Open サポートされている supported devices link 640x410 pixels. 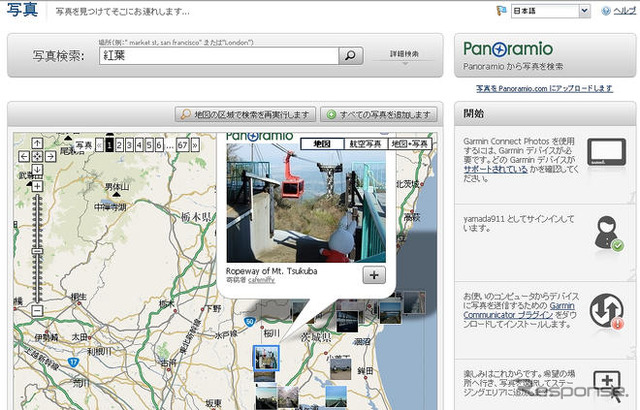[x=495, y=169]
